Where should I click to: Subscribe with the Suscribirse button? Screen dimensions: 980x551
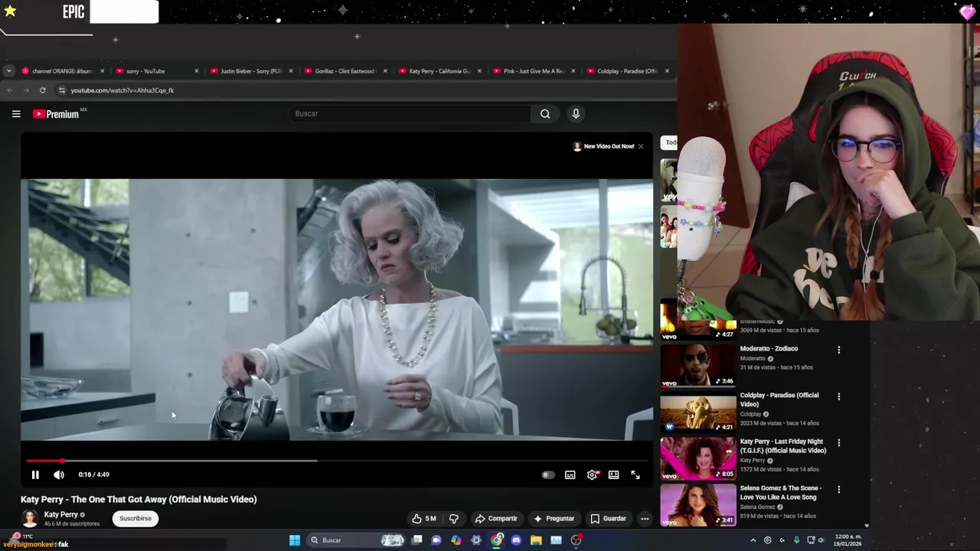tap(136, 519)
